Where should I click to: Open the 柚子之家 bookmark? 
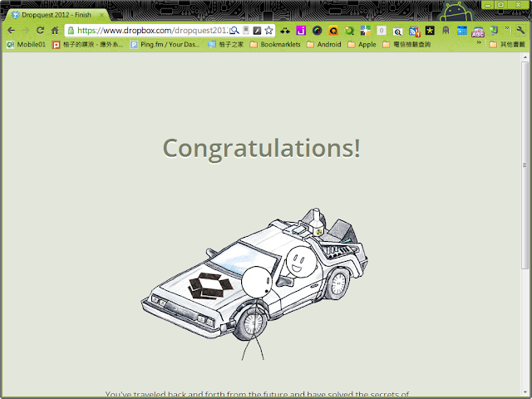pos(225,44)
